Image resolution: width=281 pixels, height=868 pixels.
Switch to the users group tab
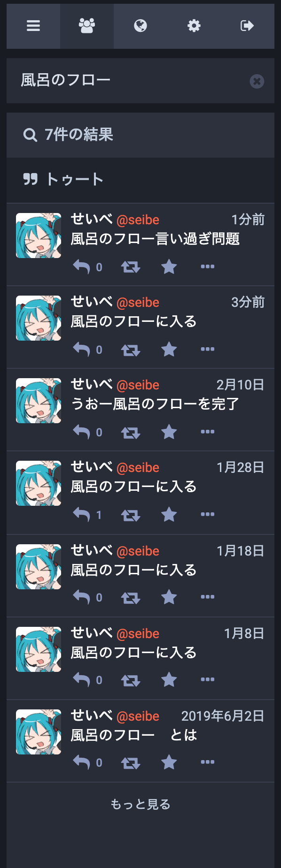[x=87, y=26]
